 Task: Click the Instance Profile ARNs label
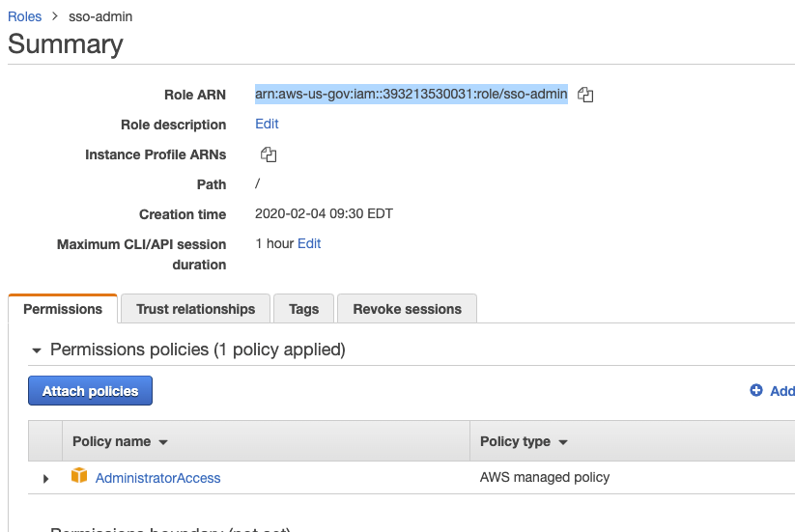tap(156, 154)
